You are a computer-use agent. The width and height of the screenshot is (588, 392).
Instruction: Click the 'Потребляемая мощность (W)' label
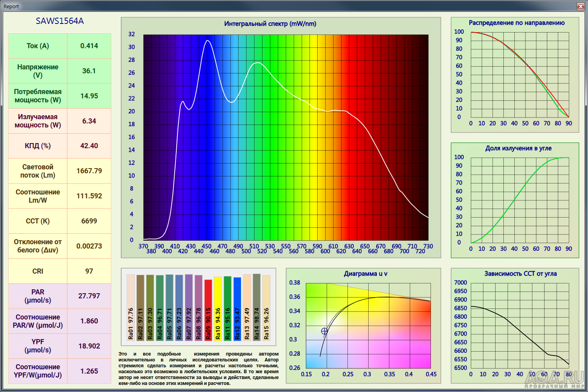click(38, 96)
